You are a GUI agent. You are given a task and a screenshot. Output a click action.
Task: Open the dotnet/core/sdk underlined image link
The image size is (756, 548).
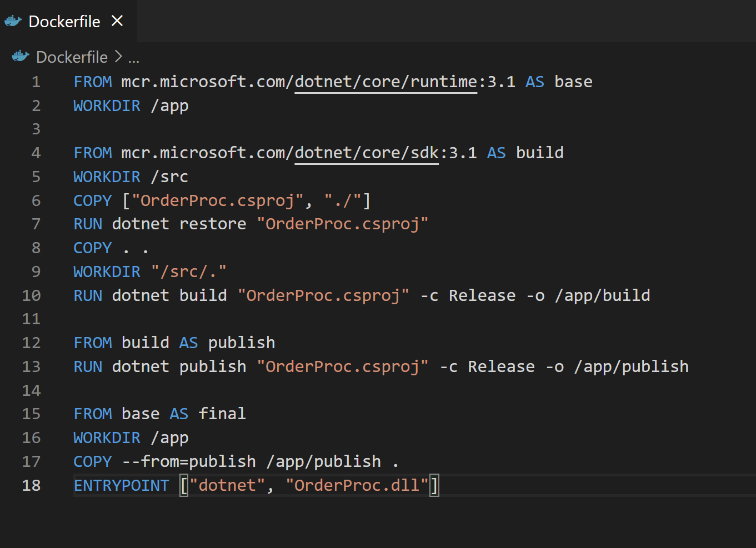[x=366, y=153]
